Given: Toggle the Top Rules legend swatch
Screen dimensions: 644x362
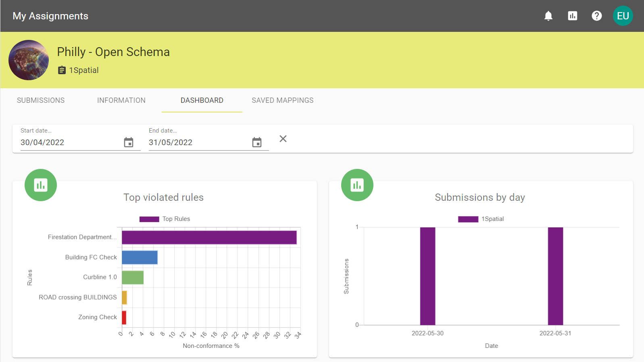Looking at the screenshot, I should point(149,219).
